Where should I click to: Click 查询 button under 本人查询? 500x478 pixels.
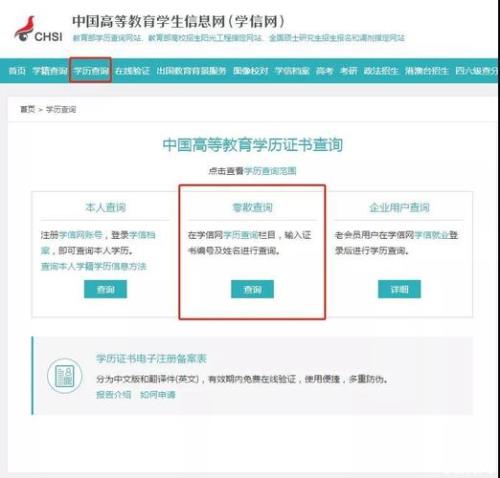point(105,289)
